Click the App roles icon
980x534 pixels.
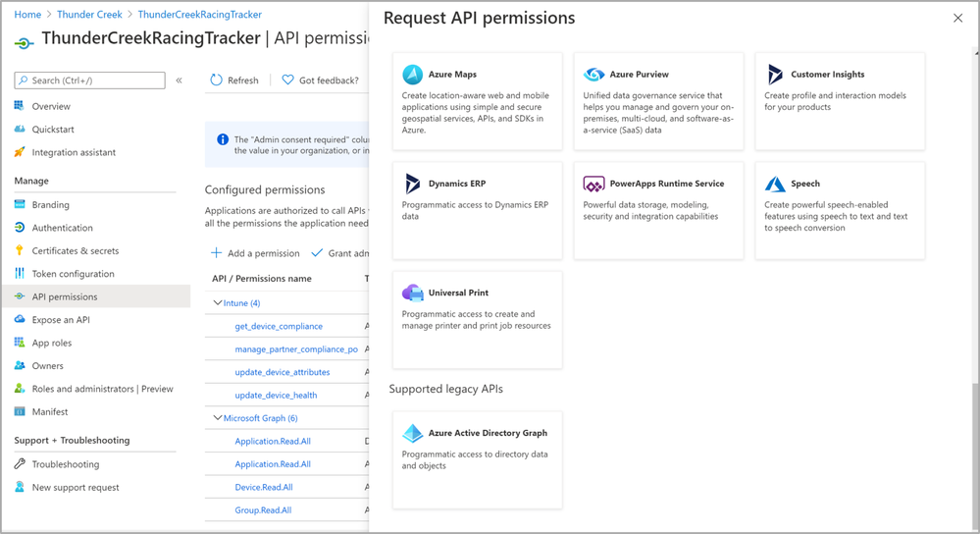(x=20, y=343)
